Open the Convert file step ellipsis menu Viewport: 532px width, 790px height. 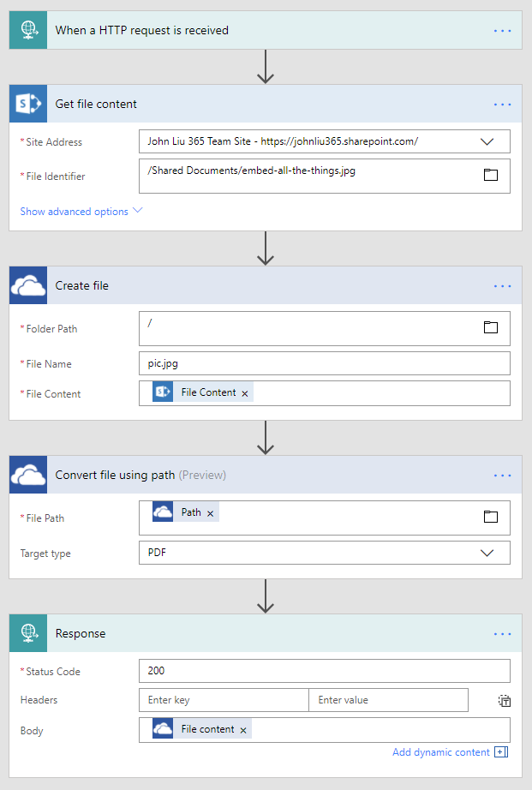(x=502, y=476)
